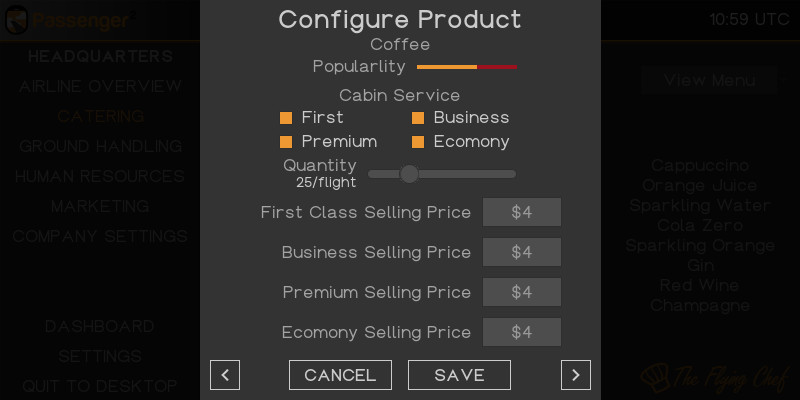The height and width of the screenshot is (400, 800).
Task: Edit the First Class Selling Price field
Action: [522, 212]
